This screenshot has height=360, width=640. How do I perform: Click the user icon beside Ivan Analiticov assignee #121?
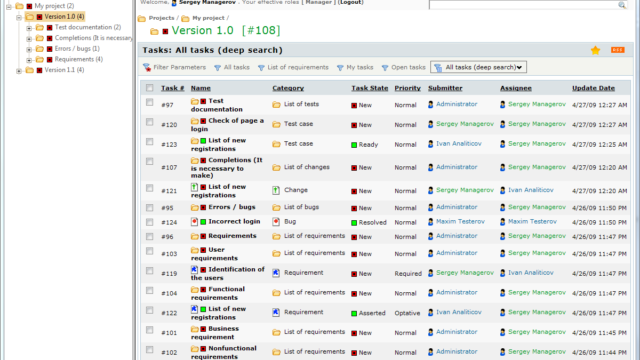pyautogui.click(x=502, y=190)
